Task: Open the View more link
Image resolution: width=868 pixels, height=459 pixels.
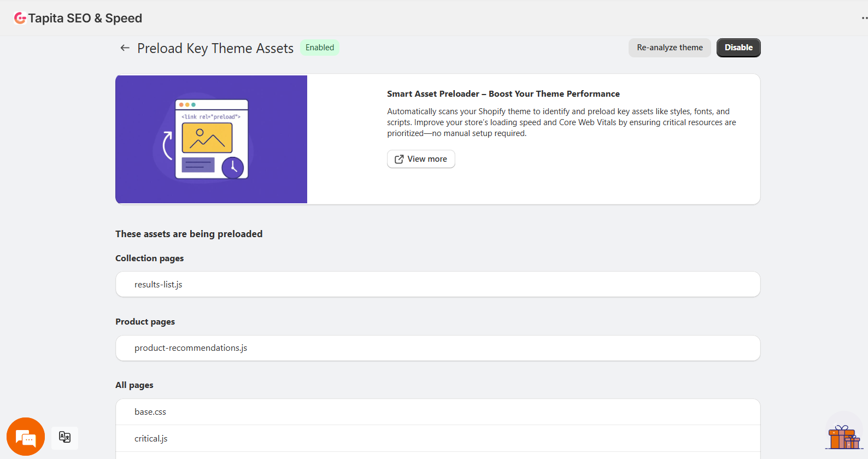Action: point(421,159)
